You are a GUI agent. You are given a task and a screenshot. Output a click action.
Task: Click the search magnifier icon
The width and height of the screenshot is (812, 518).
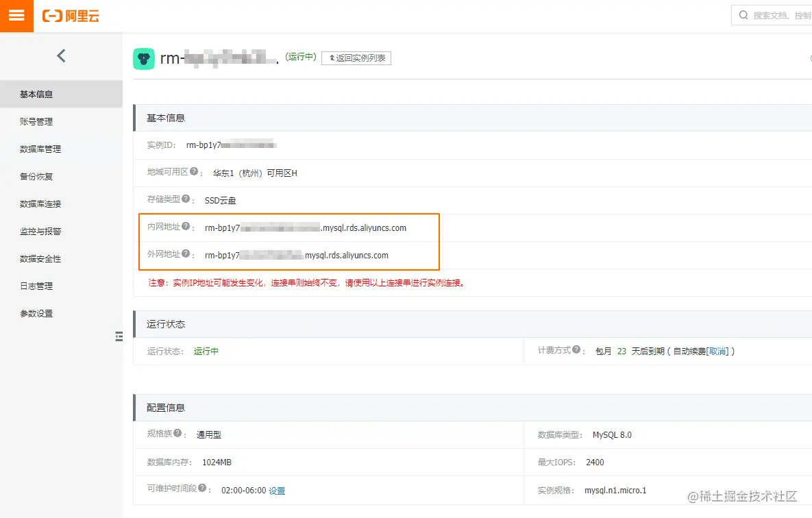pyautogui.click(x=743, y=15)
